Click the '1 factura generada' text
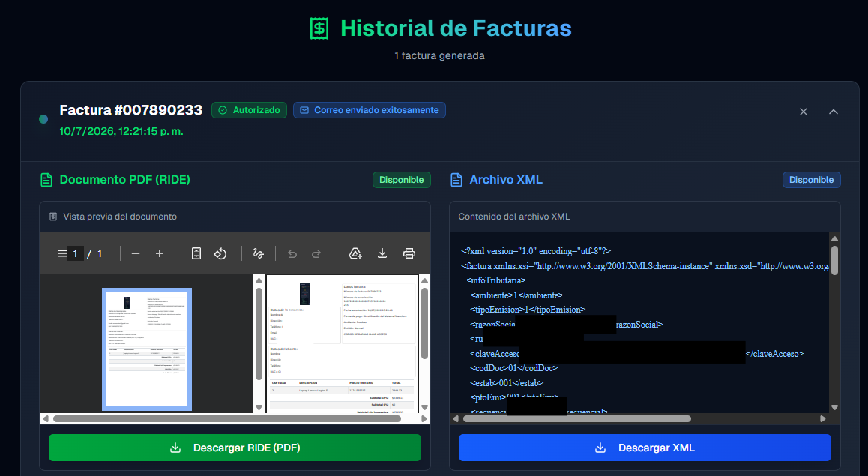The height and width of the screenshot is (476, 868). pos(439,56)
